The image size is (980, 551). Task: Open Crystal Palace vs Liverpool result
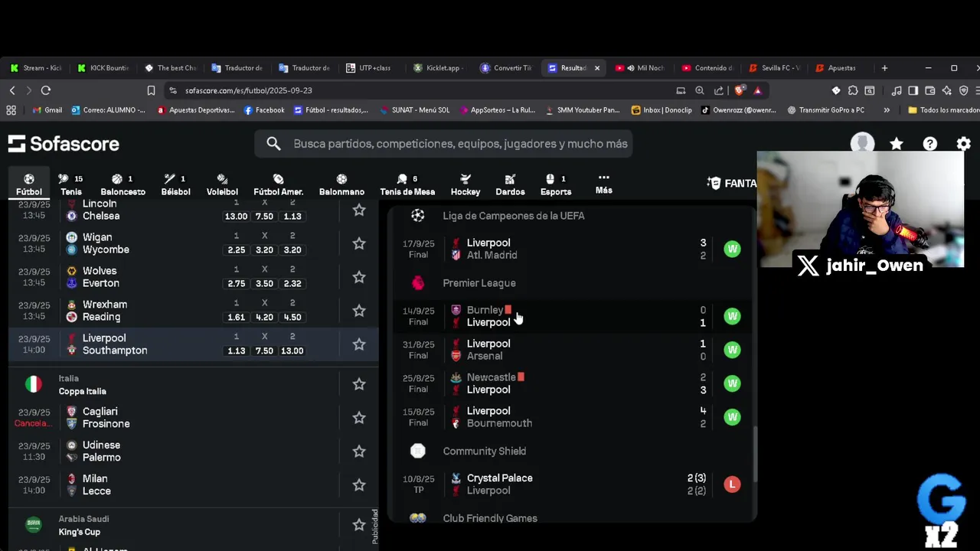tap(572, 485)
